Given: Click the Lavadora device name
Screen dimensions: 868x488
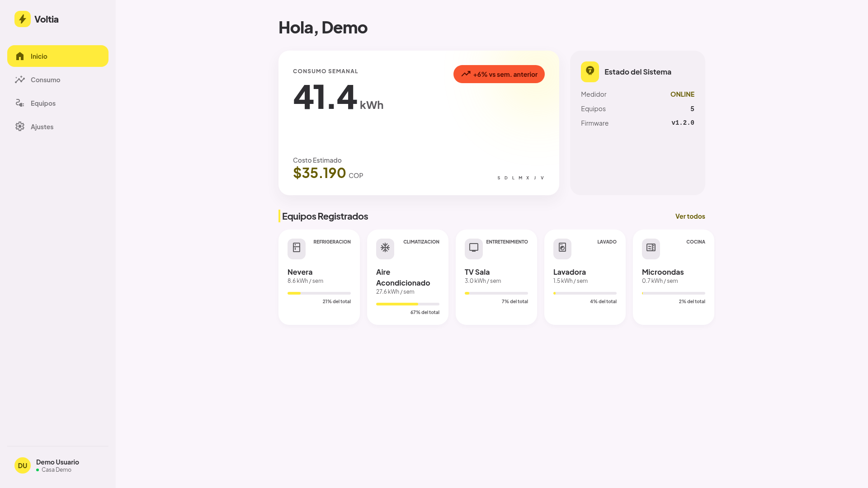Looking at the screenshot, I should (570, 272).
